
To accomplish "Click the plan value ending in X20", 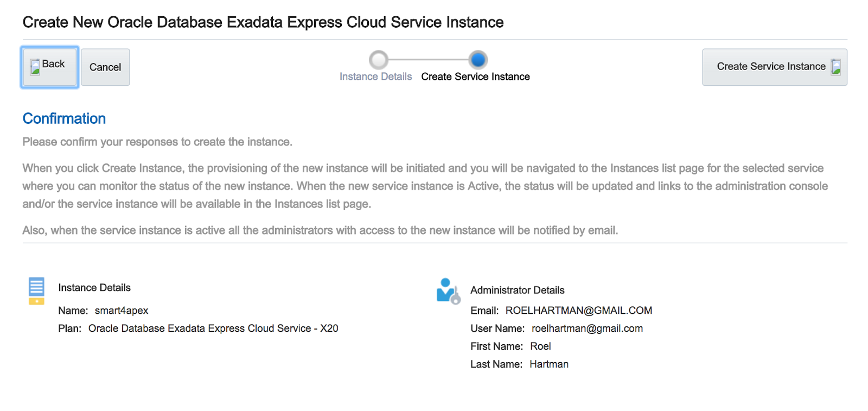I will coord(213,328).
